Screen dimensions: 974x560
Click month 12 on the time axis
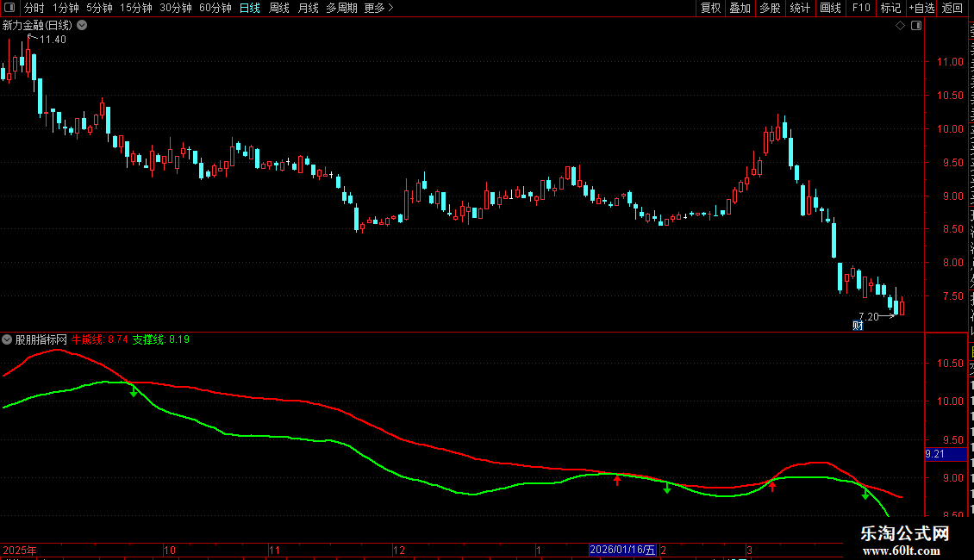point(399,550)
